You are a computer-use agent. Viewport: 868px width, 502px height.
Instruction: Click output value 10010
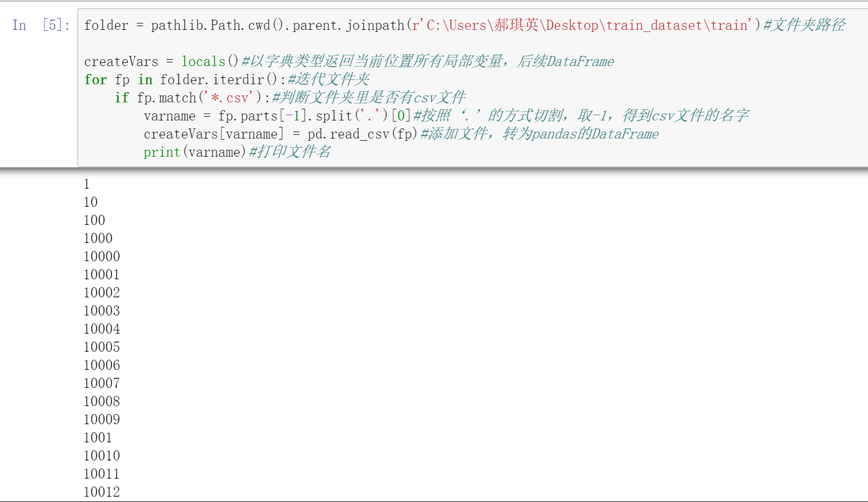click(x=102, y=456)
